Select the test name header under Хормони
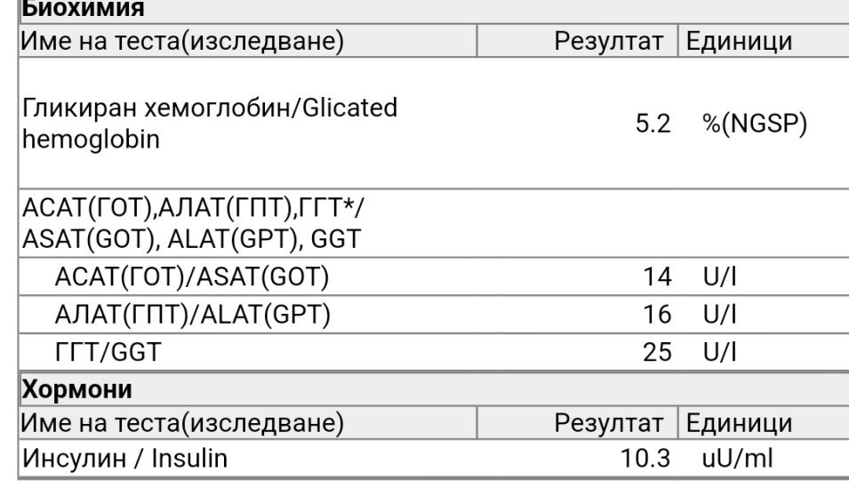 182,422
